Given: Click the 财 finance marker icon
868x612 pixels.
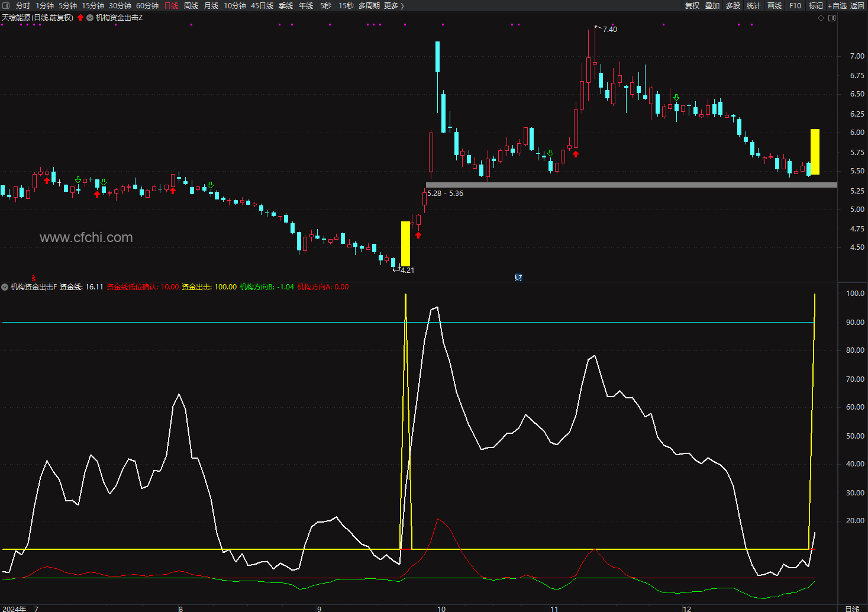Looking at the screenshot, I should (518, 278).
